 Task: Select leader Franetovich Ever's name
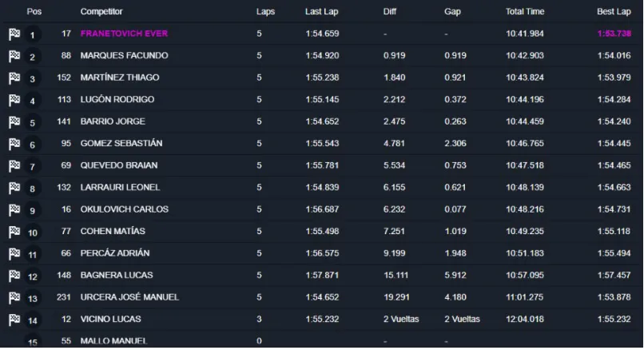pos(124,34)
